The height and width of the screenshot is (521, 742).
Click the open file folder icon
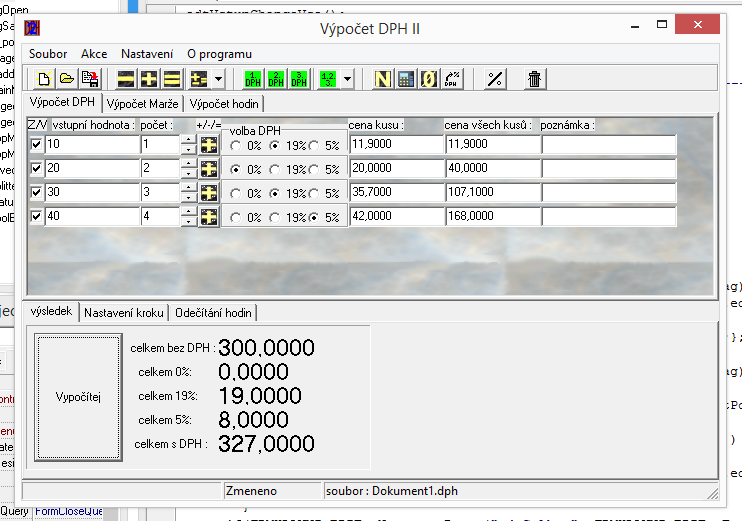tap(66, 79)
